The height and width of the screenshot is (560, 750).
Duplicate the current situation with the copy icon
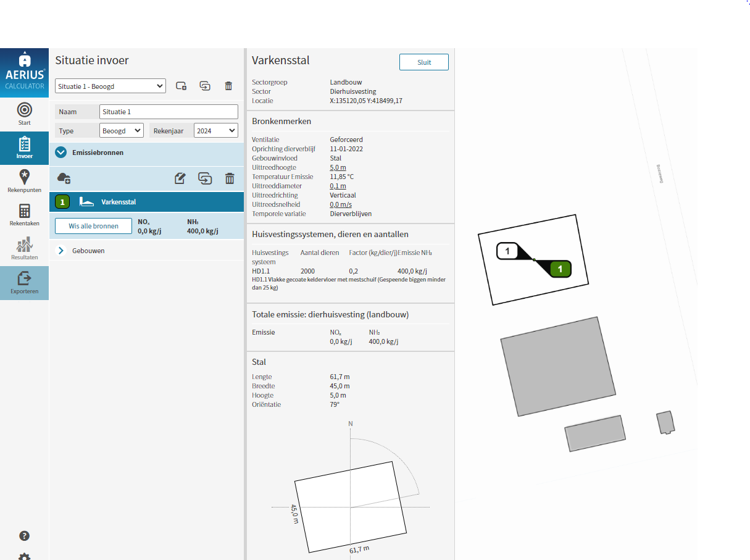[205, 86]
